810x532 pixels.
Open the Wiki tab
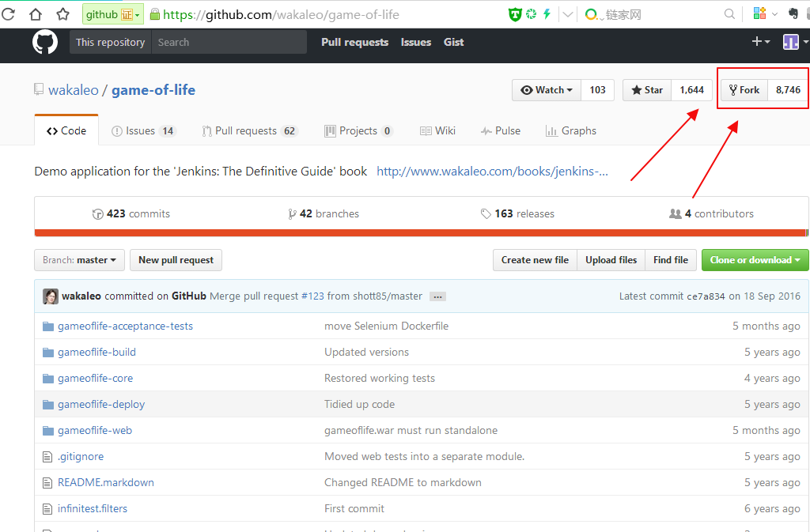[437, 131]
